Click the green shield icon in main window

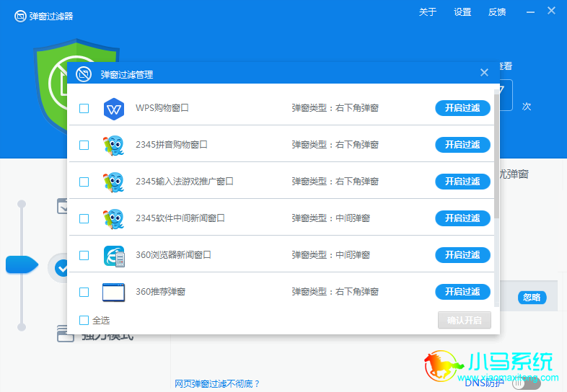(x=50, y=86)
